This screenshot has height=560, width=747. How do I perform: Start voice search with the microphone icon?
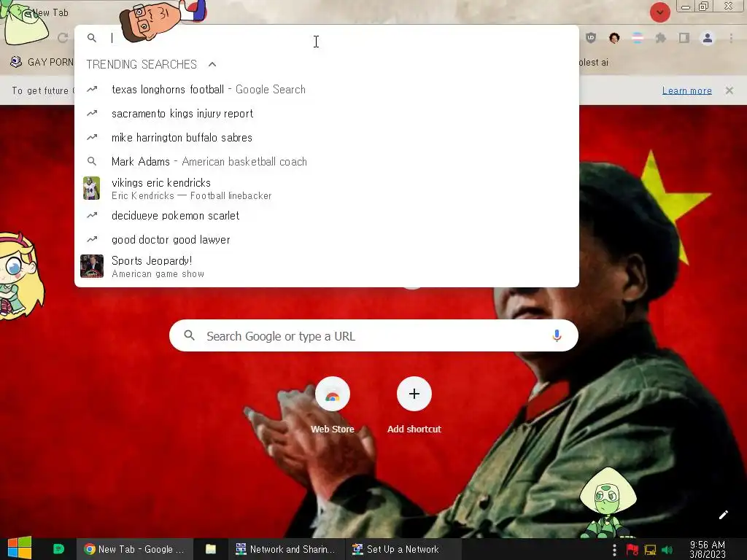557,335
